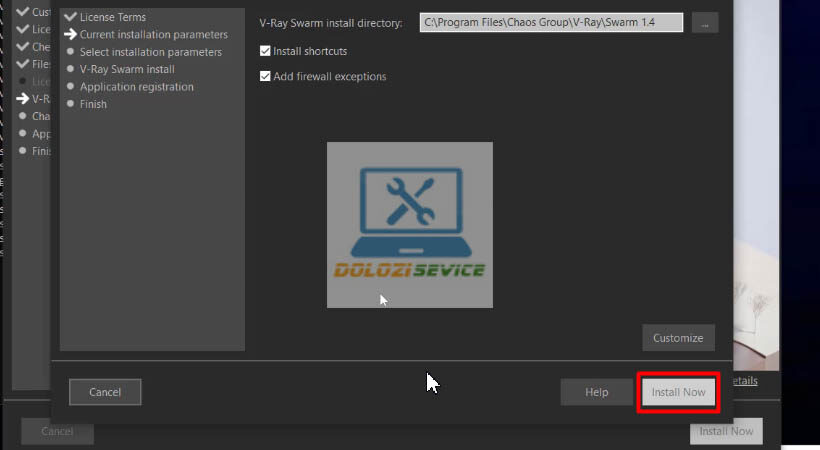Click the Install Now button highlighted in red
This screenshot has width=820, height=450.
[x=678, y=392]
